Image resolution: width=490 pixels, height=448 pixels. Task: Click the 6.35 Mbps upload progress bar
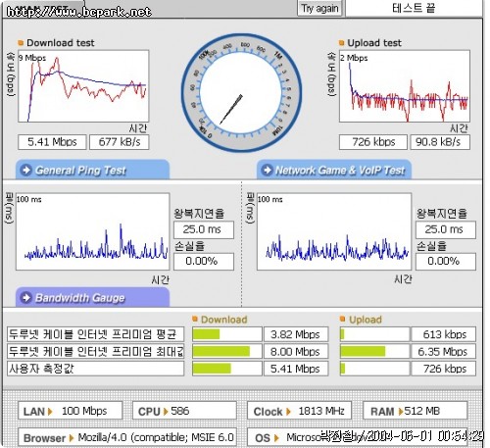click(x=374, y=352)
